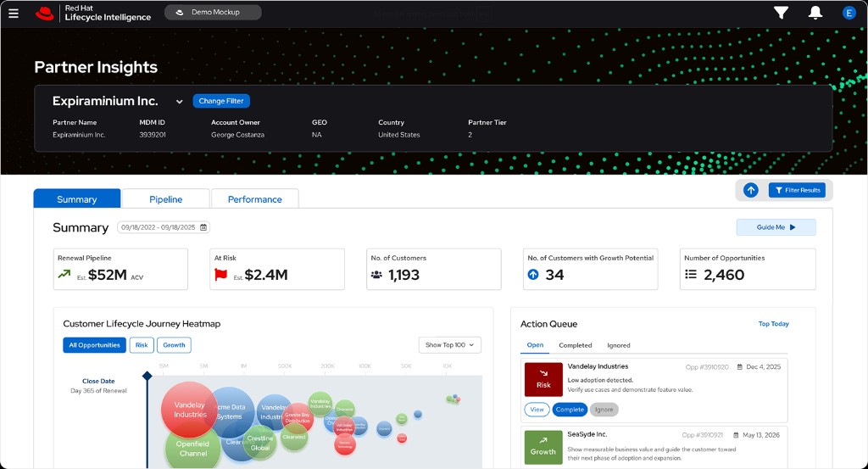Click the Guide Me button
The width and height of the screenshot is (868, 469).
point(776,227)
